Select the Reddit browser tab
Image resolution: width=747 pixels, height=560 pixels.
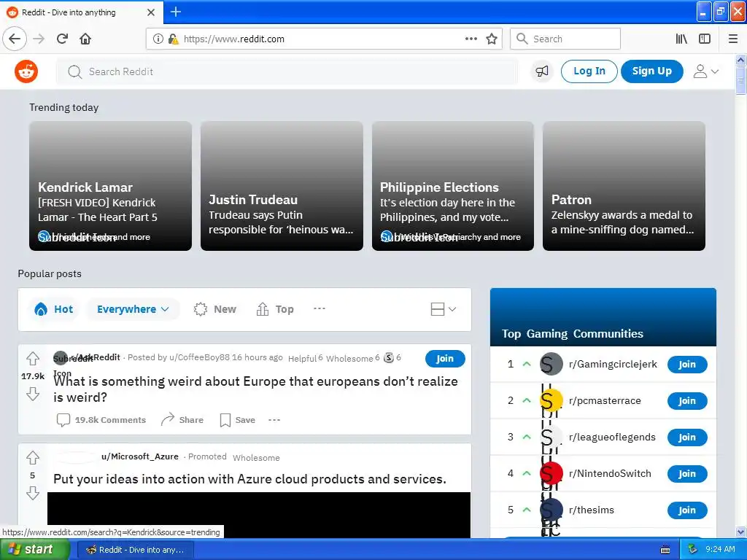click(82, 12)
